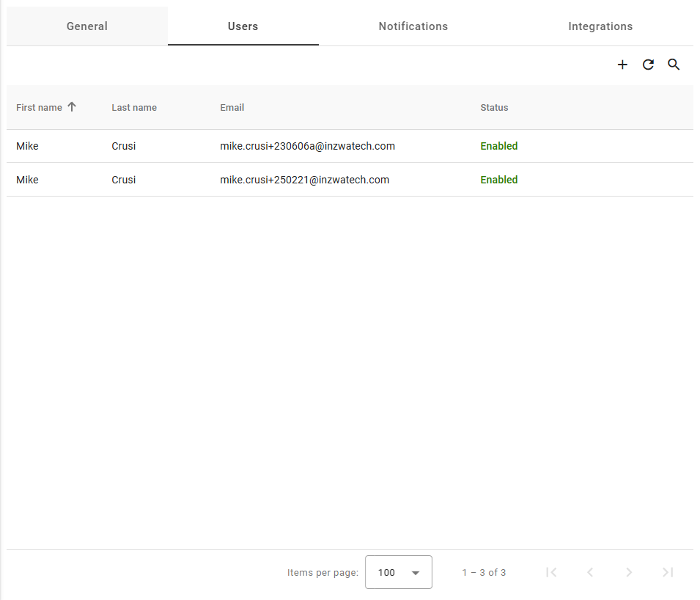Switch to the General tab
The height and width of the screenshot is (600, 700).
(x=87, y=26)
